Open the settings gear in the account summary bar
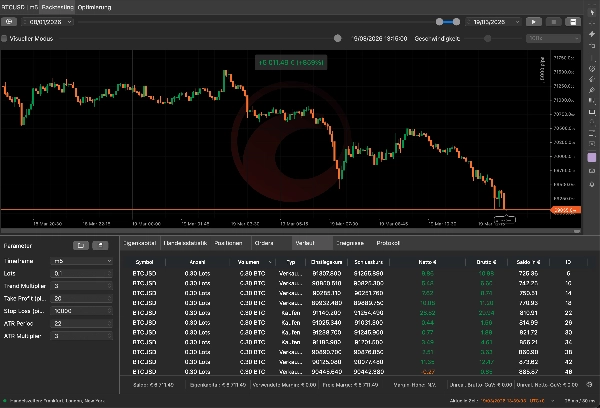600x408 pixels. [590, 385]
